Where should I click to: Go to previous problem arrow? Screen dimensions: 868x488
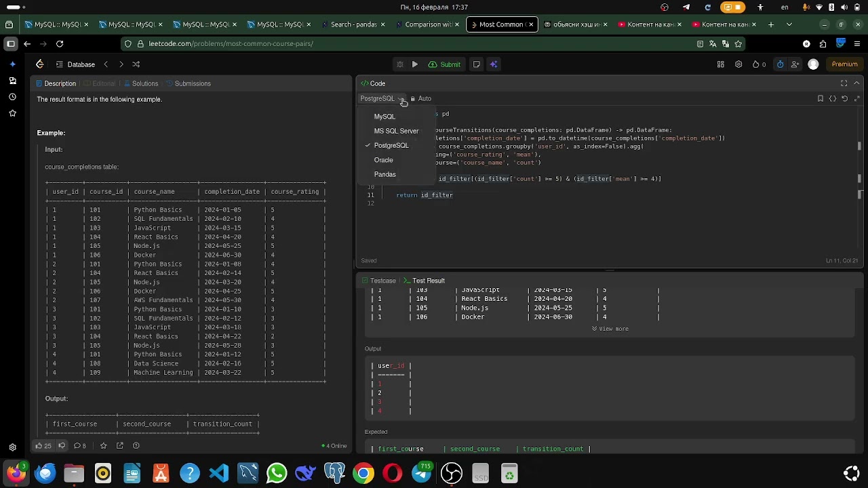106,64
